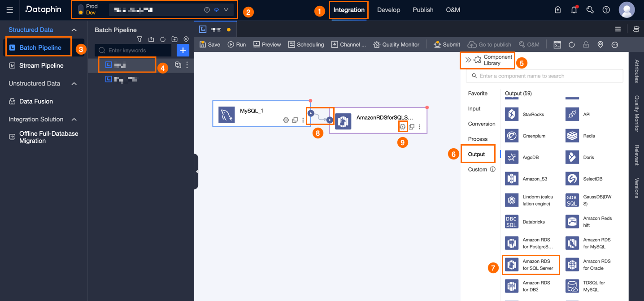Image resolution: width=644 pixels, height=301 pixels.
Task: Click the lock icon in toolbar
Action: (x=586, y=44)
